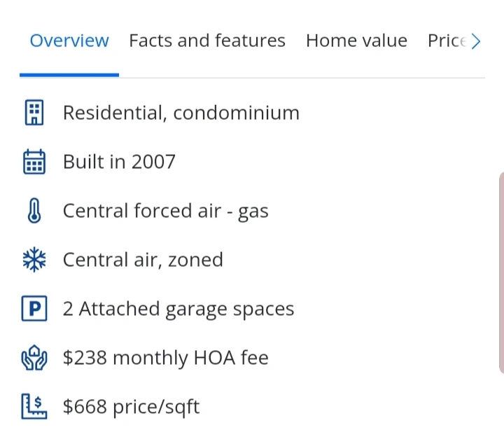
Task: Click the Built in 2007 text
Action: tap(119, 162)
